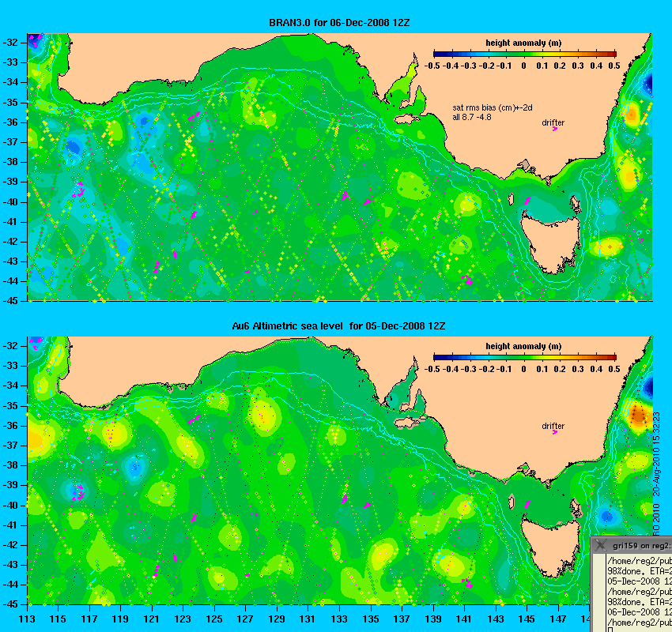Click the 123 longitude tick label
This screenshot has width=672, height=632.
point(183,619)
